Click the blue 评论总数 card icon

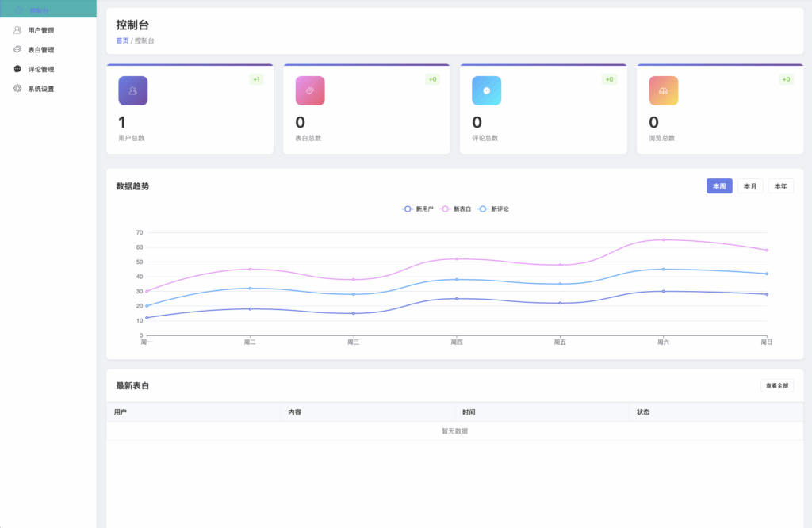(x=486, y=90)
